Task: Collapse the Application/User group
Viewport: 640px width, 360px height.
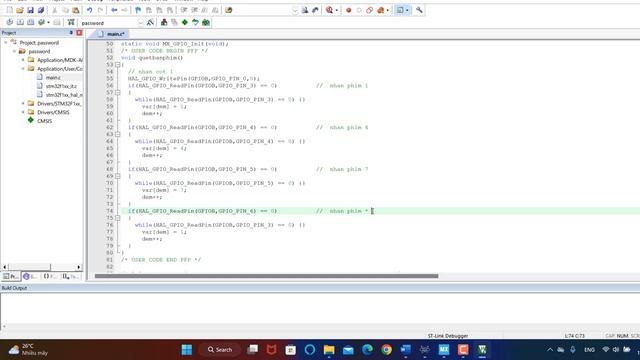Action: pyautogui.click(x=23, y=69)
